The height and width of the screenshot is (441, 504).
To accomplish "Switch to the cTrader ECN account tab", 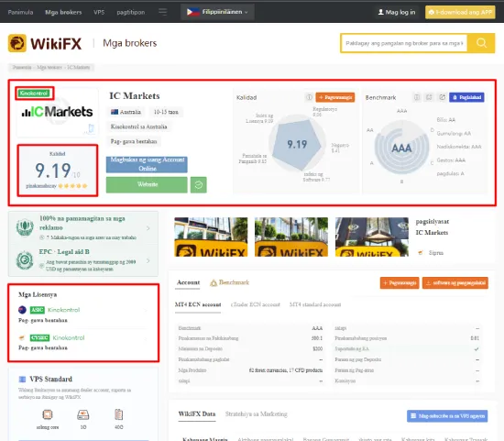I will 256,304.
